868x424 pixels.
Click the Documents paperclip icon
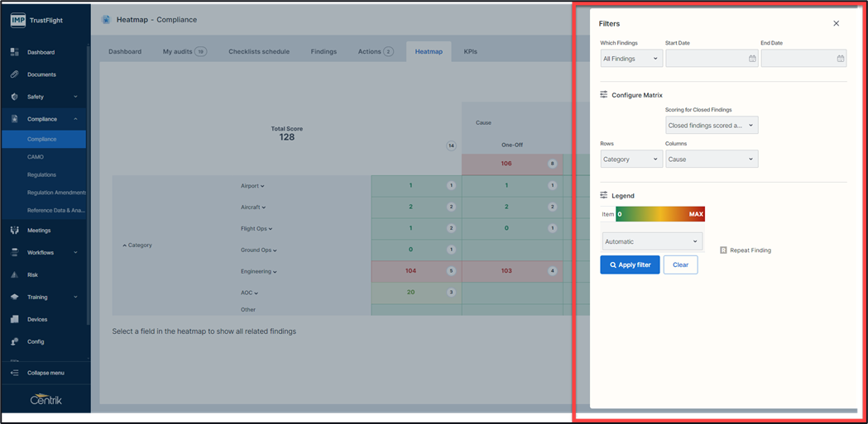tap(15, 74)
